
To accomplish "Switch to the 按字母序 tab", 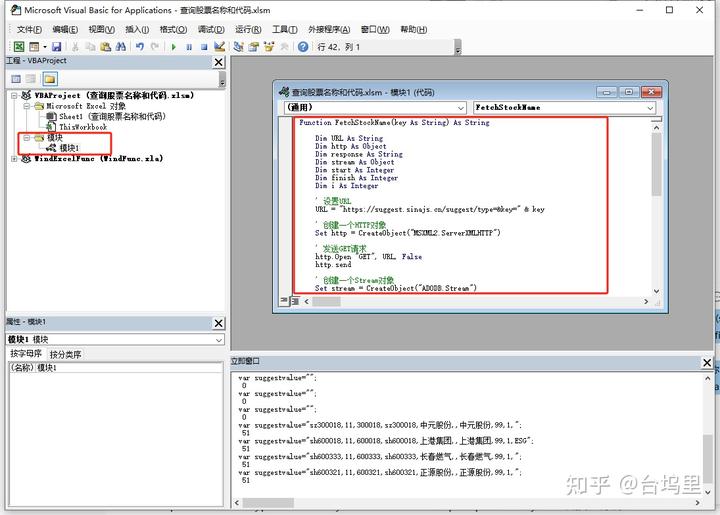I will coord(26,354).
